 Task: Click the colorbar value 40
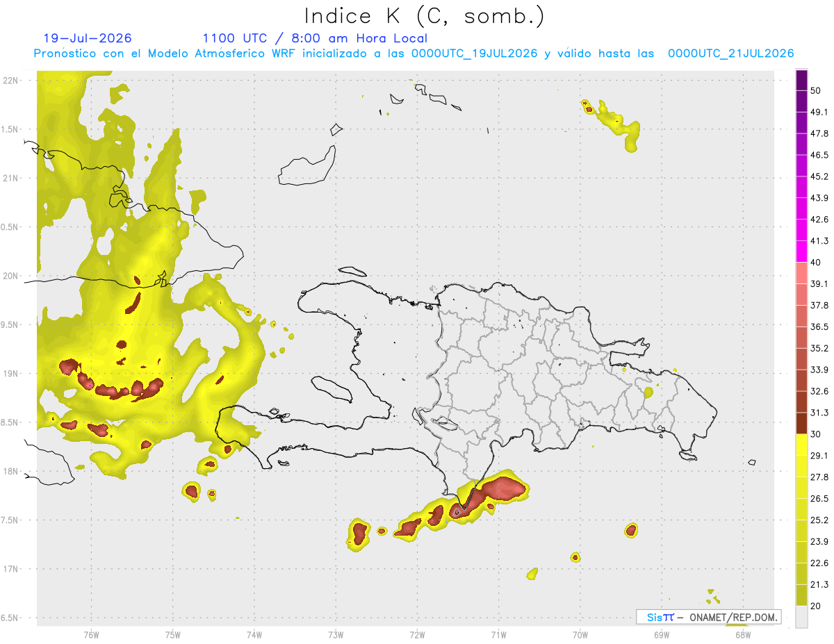tap(817, 263)
